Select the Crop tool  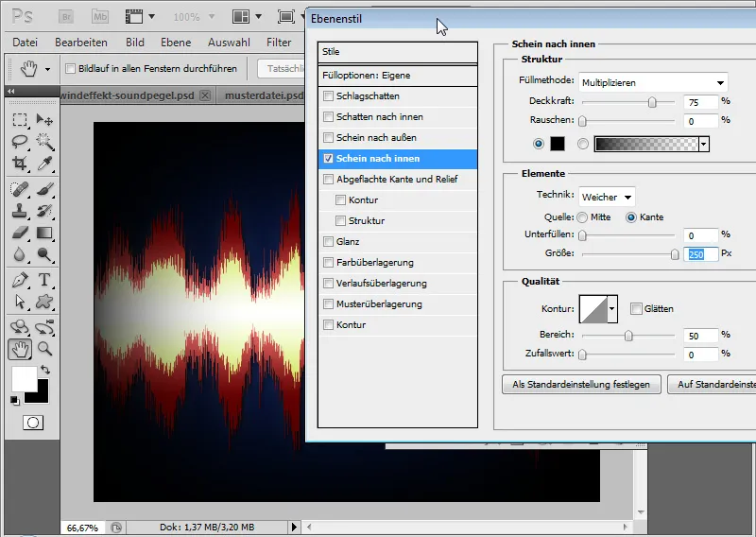pos(20,164)
